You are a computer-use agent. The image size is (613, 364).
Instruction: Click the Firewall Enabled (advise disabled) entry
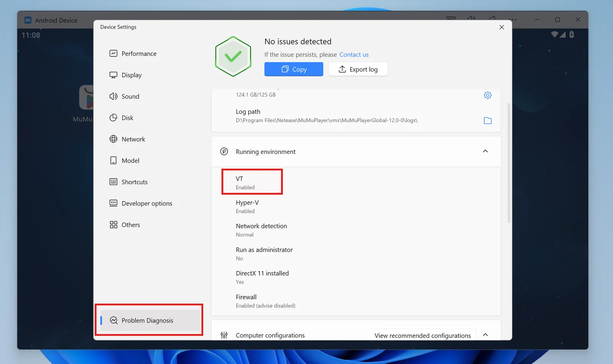(x=266, y=301)
